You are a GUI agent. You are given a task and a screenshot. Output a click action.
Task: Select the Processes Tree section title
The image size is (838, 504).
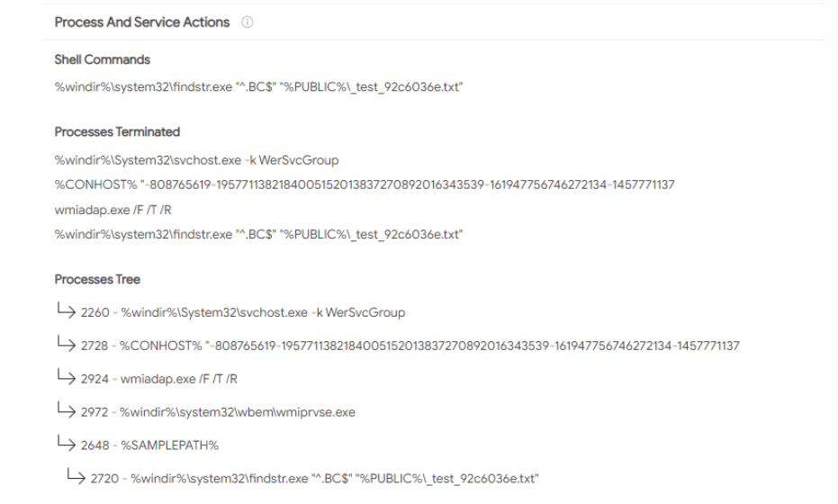pos(97,279)
